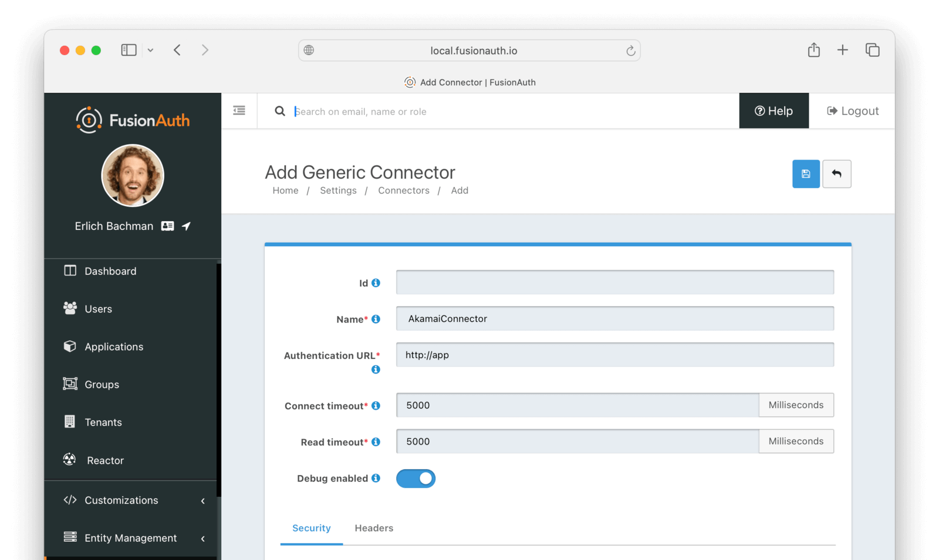This screenshot has width=939, height=560.
Task: Click the FusionAuth logo
Action: click(132, 120)
